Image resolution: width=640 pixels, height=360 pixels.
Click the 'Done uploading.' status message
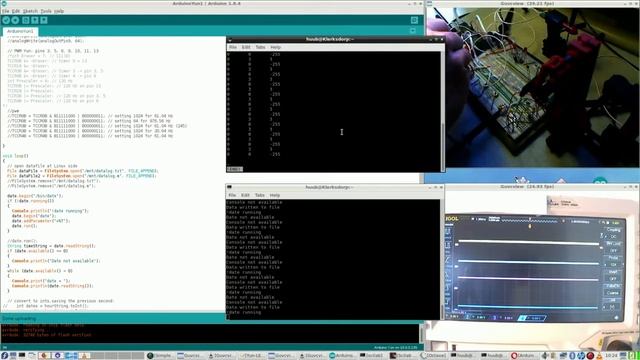point(19,318)
